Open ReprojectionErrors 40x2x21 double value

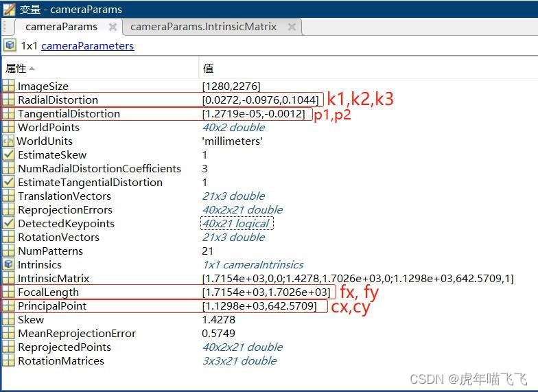tap(243, 210)
